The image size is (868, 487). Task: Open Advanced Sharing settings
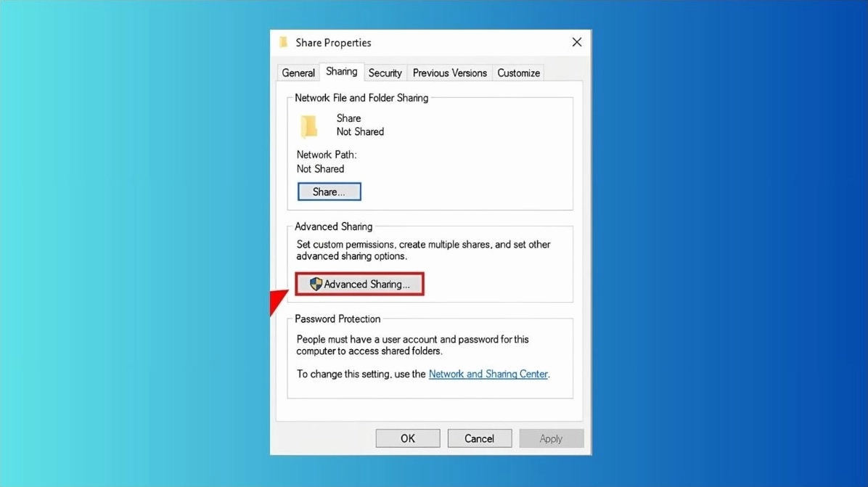359,284
